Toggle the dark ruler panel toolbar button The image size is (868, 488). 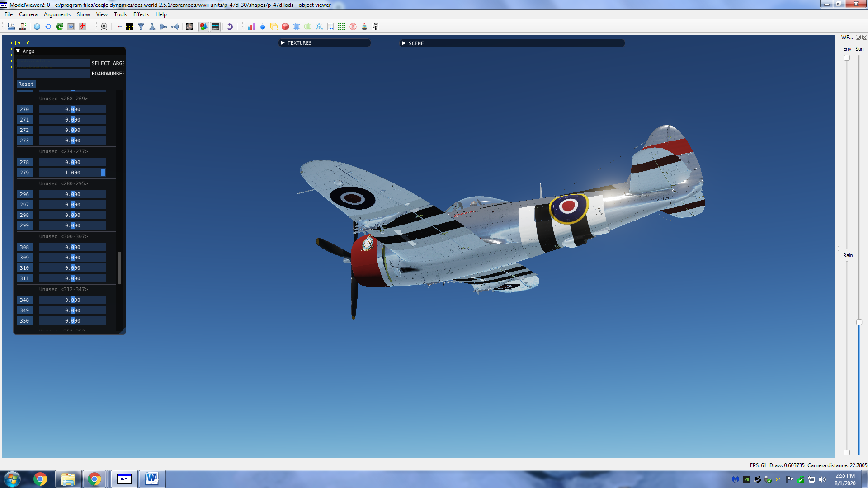click(x=215, y=27)
